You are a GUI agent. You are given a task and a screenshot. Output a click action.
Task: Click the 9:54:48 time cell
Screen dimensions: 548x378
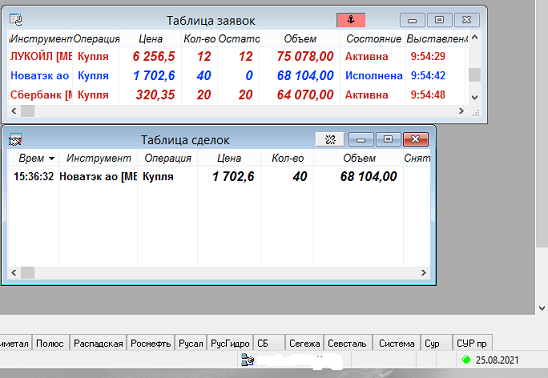pos(428,95)
